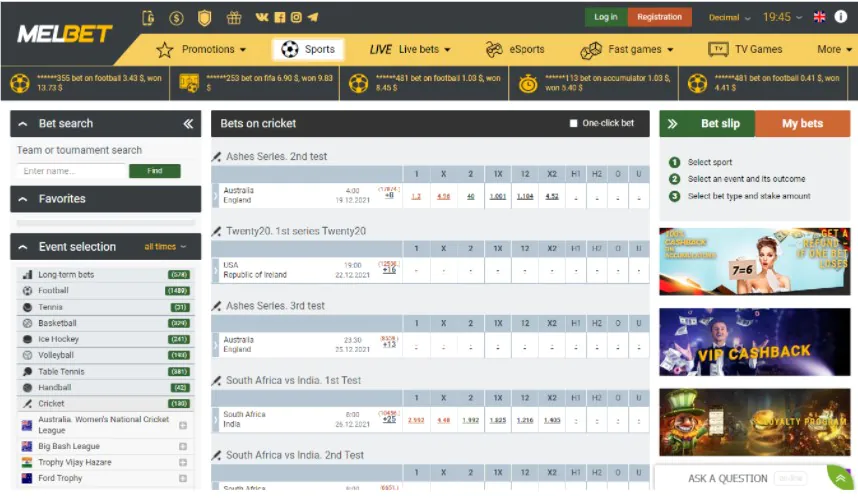Select Table Tennis in event list
Image resolution: width=858 pixels, height=499 pixels.
105,372
